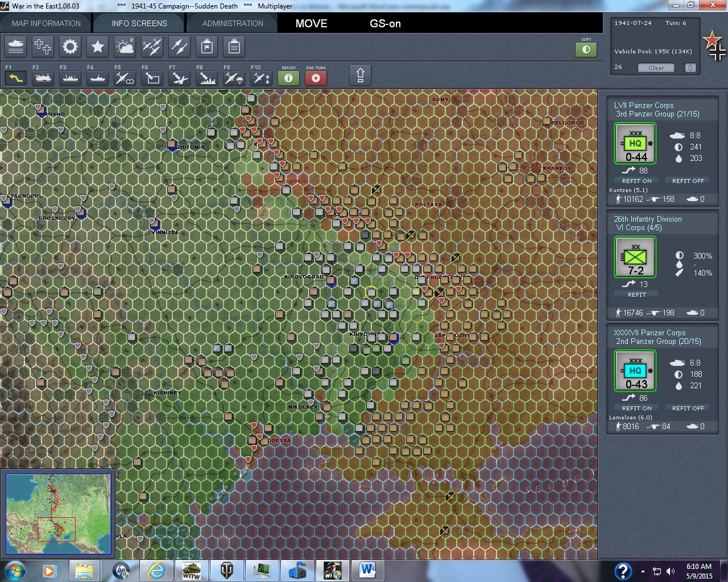Click the mini-map overview viewport rectangle
The height and width of the screenshot is (582, 728).
point(57,530)
